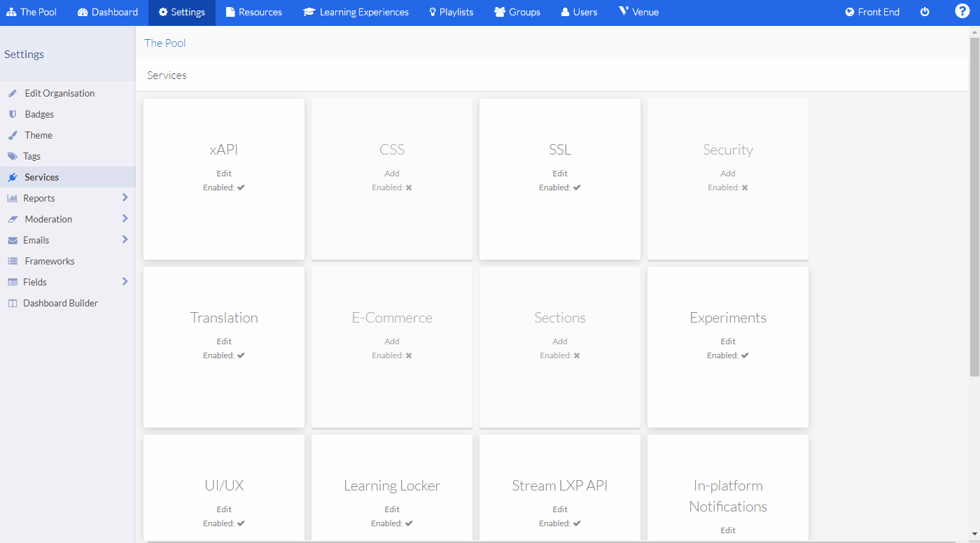
Task: Click the Dashboard Builder grid icon
Action: coord(11,302)
